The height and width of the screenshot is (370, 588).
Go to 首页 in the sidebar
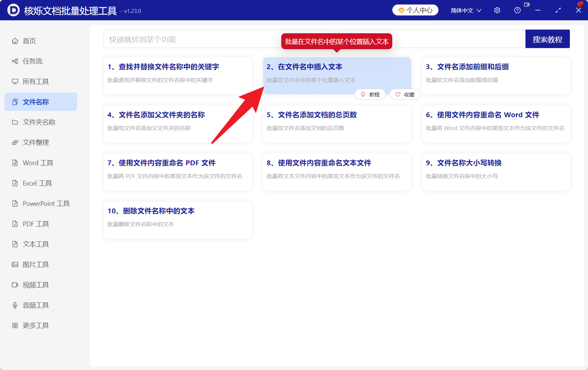click(x=41, y=41)
